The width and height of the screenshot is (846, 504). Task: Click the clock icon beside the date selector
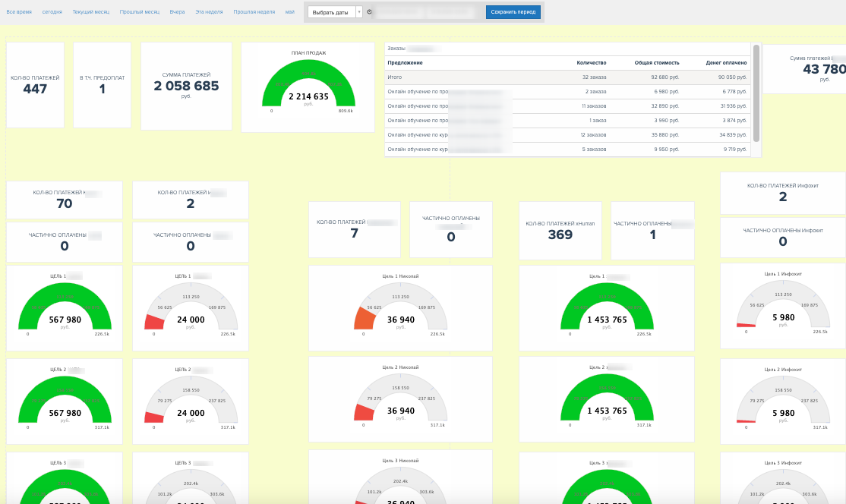click(369, 12)
